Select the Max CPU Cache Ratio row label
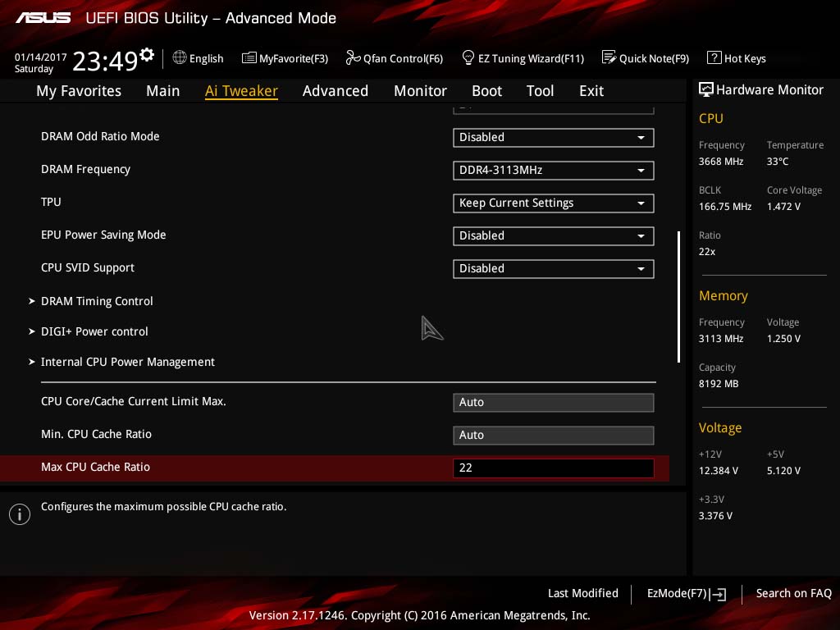 click(x=95, y=467)
